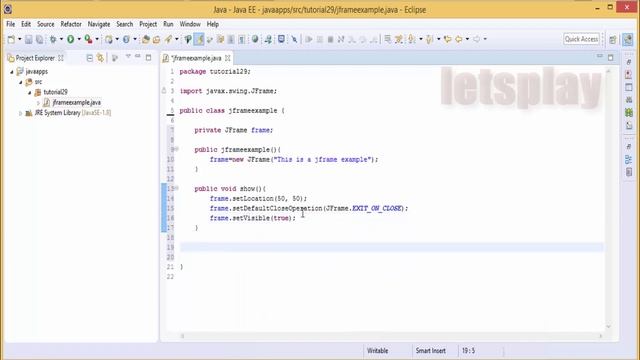Screen dimensions: 640x360
Task: Click the Search wand toolbar icon
Action: [168, 39]
